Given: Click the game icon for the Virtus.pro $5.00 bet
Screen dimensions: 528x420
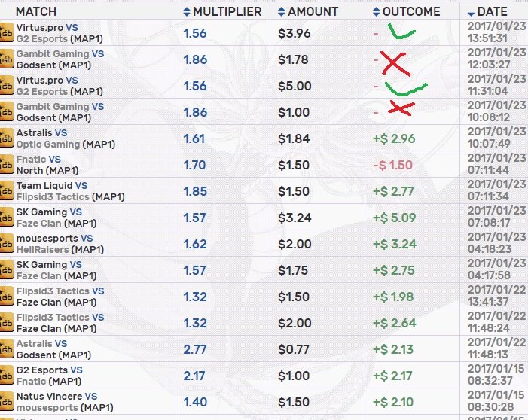Looking at the screenshot, I should pyautogui.click(x=6, y=86).
